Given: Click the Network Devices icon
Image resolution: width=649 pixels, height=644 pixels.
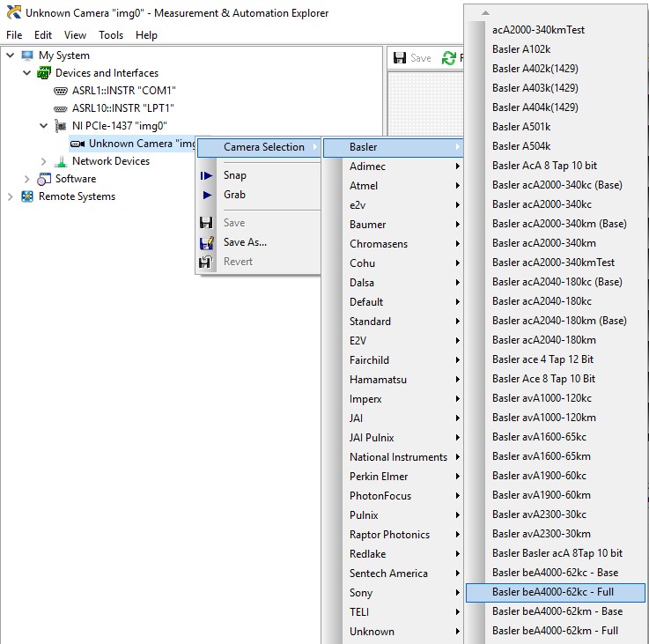Looking at the screenshot, I should pos(61,161).
